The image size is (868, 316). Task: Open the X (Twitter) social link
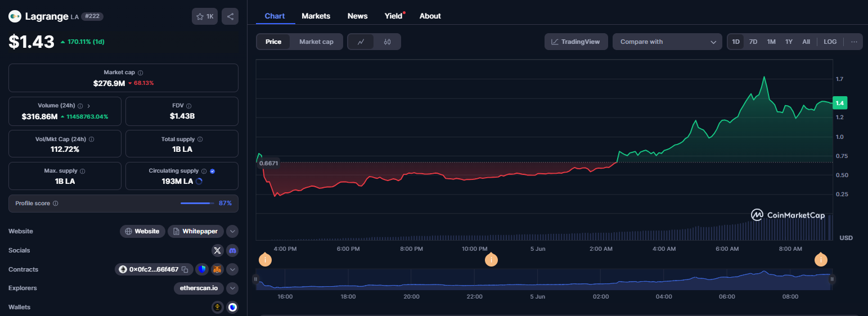[217, 250]
